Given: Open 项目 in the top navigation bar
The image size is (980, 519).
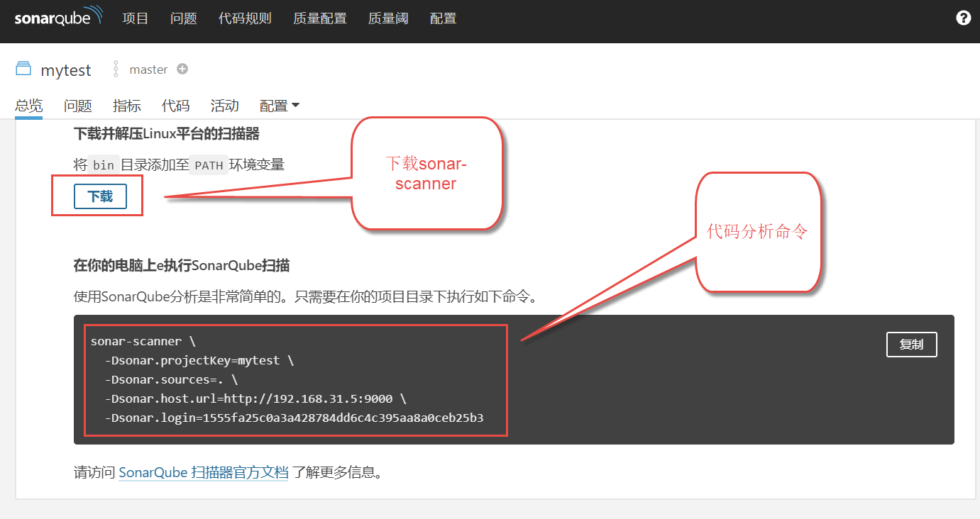Looking at the screenshot, I should pos(136,18).
